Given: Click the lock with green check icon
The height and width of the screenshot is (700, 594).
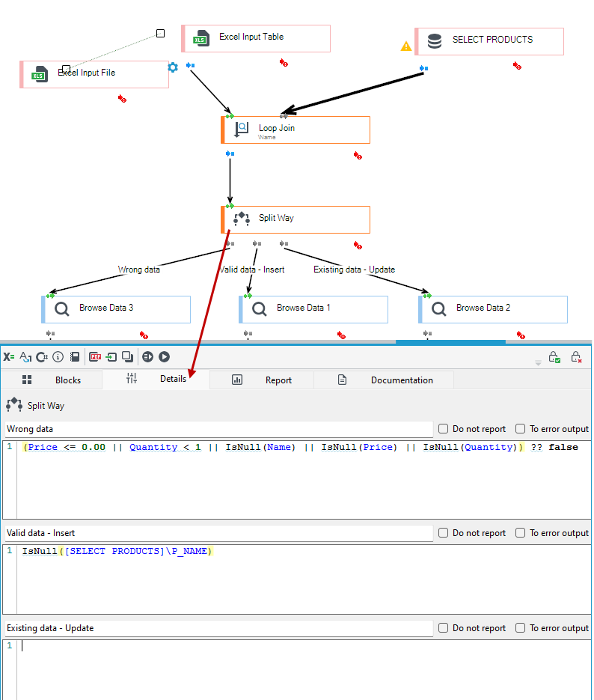Looking at the screenshot, I should (554, 357).
